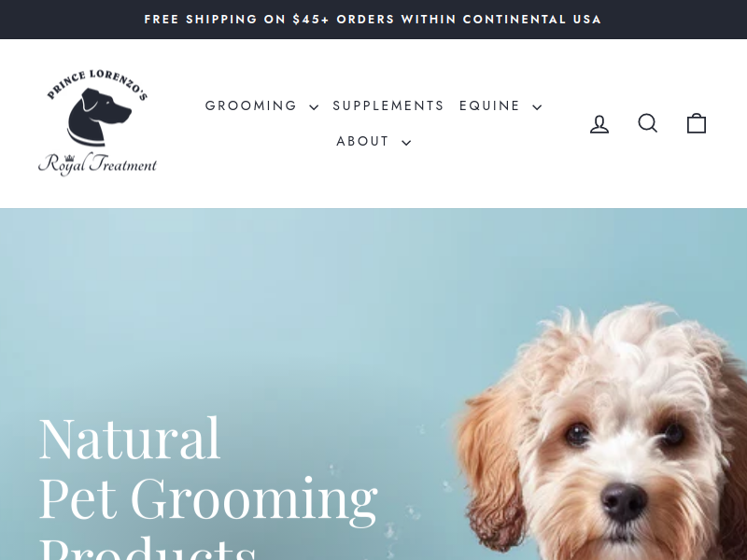Viewport: 747px width, 560px height.
Task: Select the Equine menu label
Action: point(489,105)
